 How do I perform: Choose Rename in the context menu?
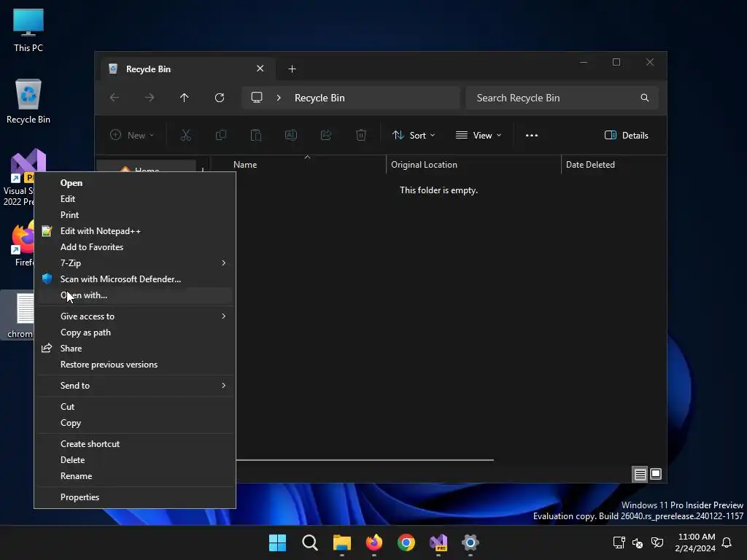[135, 476]
